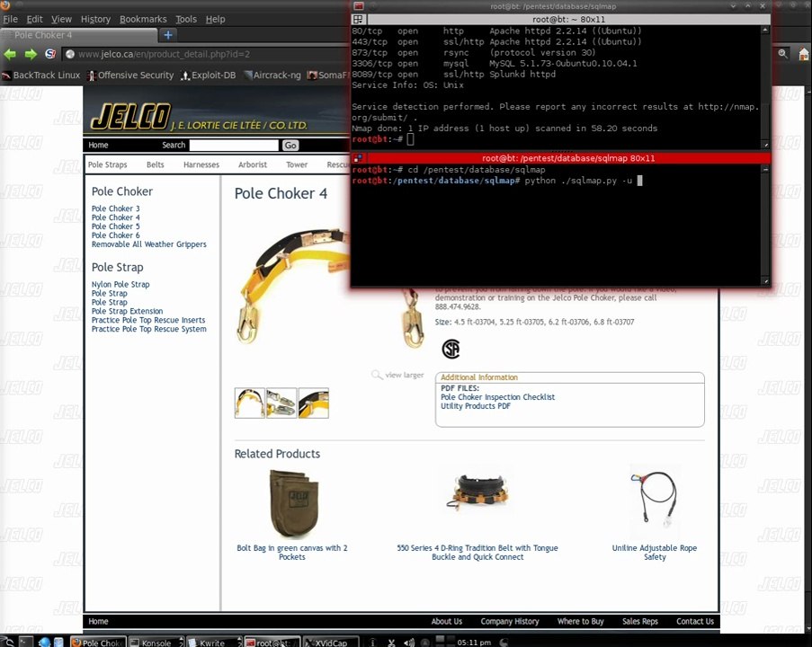Open the Harnesses category tab
Viewport: 812px width, 647px height.
tap(201, 164)
